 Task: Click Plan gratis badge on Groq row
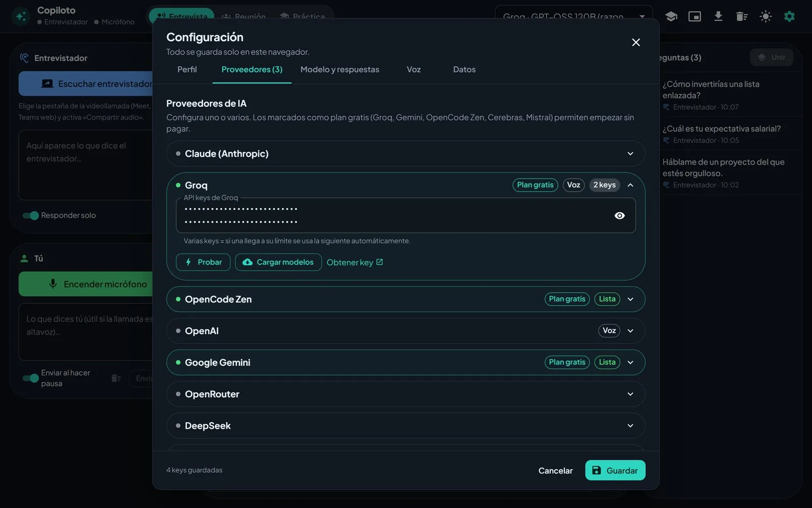click(535, 185)
